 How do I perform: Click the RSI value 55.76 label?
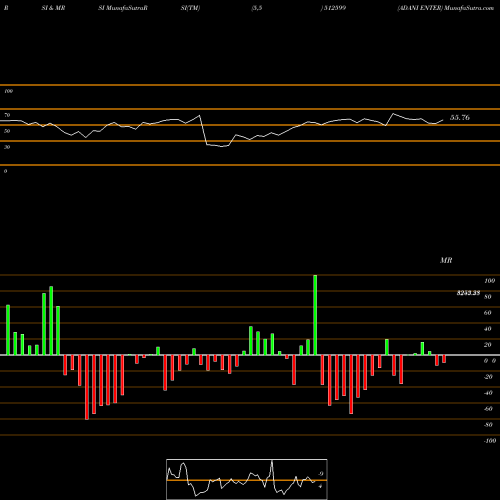point(460,117)
